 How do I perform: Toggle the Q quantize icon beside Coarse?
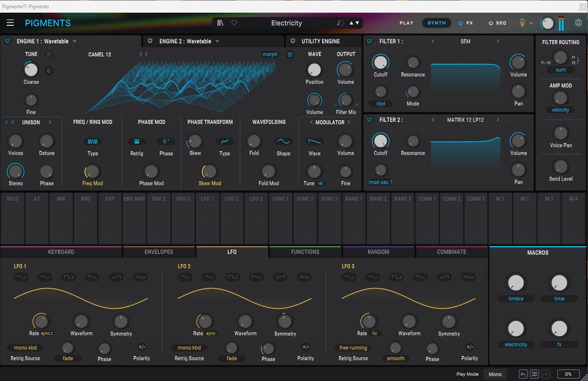(x=49, y=71)
